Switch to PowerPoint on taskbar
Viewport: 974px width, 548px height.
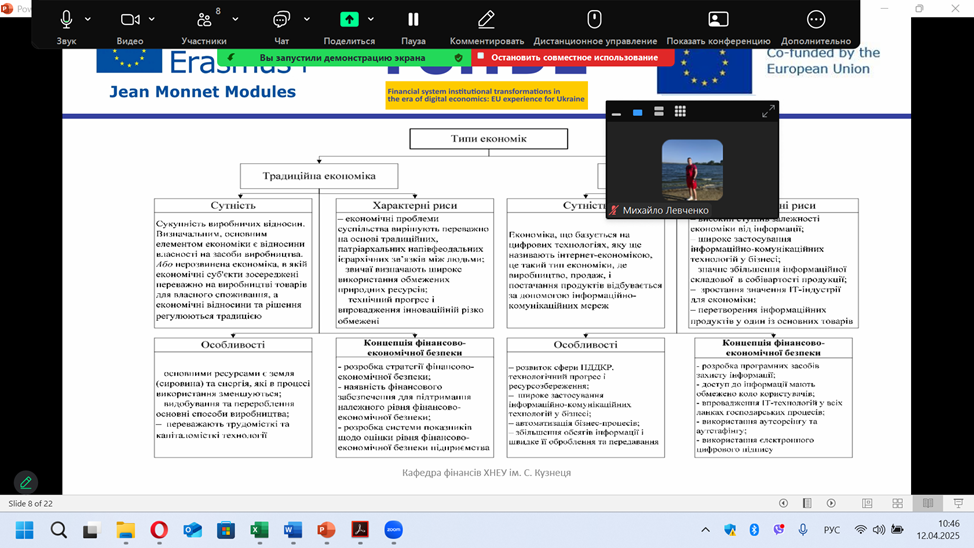point(326,530)
